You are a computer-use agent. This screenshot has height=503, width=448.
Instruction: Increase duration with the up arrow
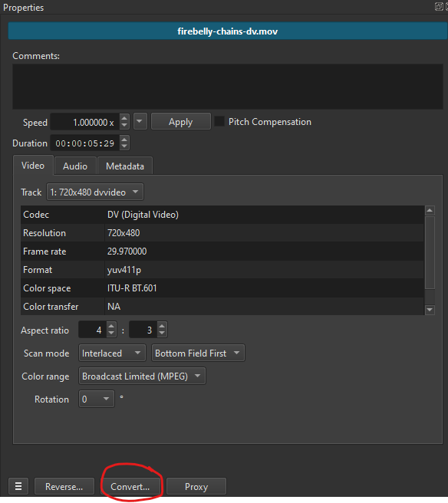pos(124,140)
